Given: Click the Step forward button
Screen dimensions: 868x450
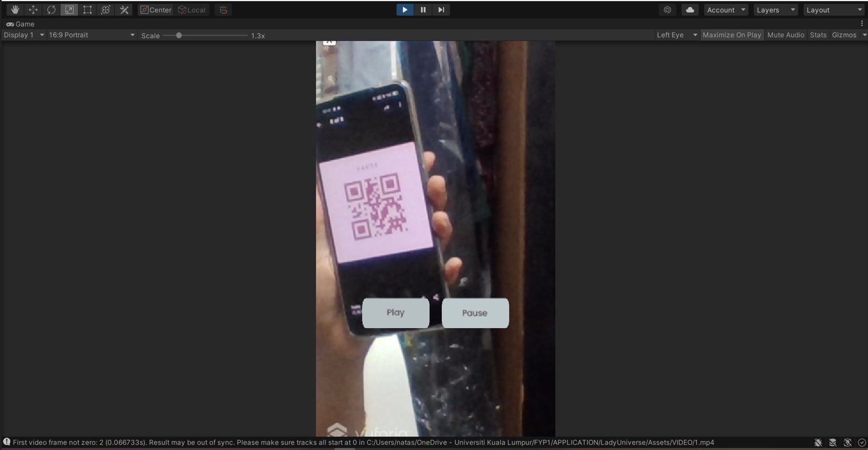Looking at the screenshot, I should pos(441,10).
